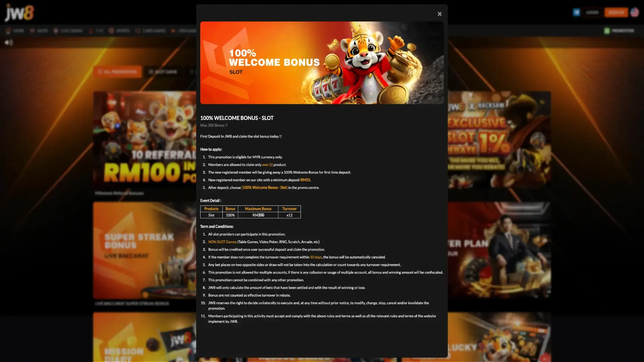Click the 'How to apply:' heading
Image resolution: width=644 pixels, height=362 pixels.
[x=211, y=149]
